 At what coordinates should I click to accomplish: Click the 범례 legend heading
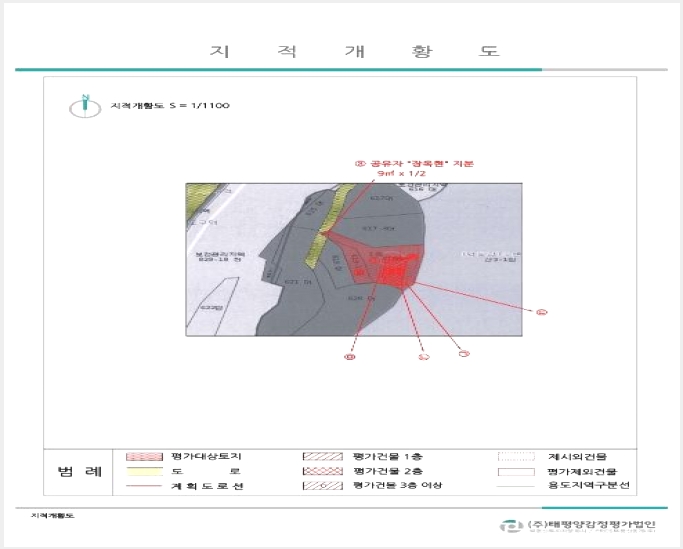click(x=80, y=471)
